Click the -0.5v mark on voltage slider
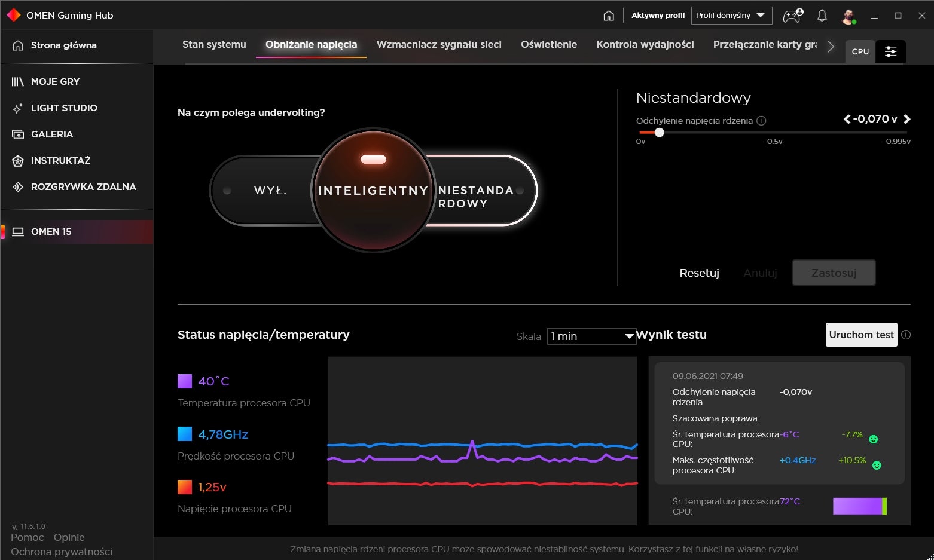The width and height of the screenshot is (934, 560). tap(773, 142)
